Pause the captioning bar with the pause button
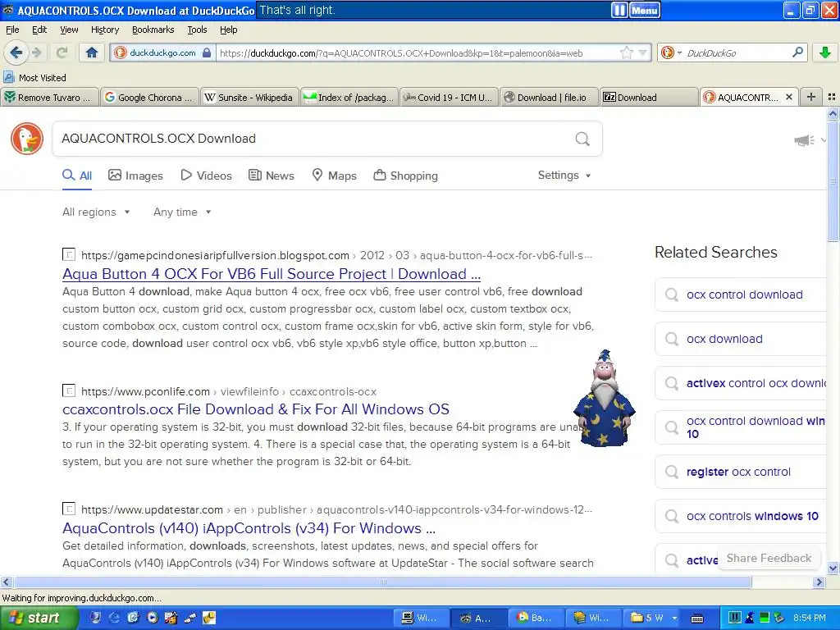 (x=619, y=10)
